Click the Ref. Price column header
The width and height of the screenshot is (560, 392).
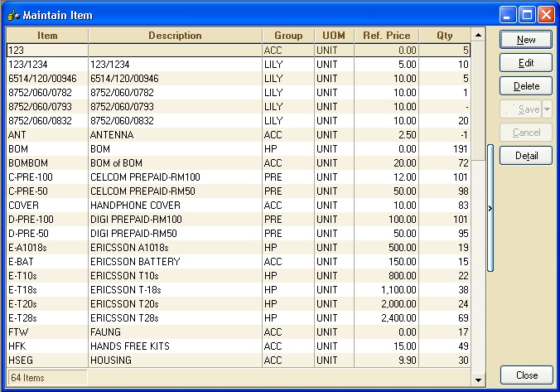pyautogui.click(x=386, y=36)
